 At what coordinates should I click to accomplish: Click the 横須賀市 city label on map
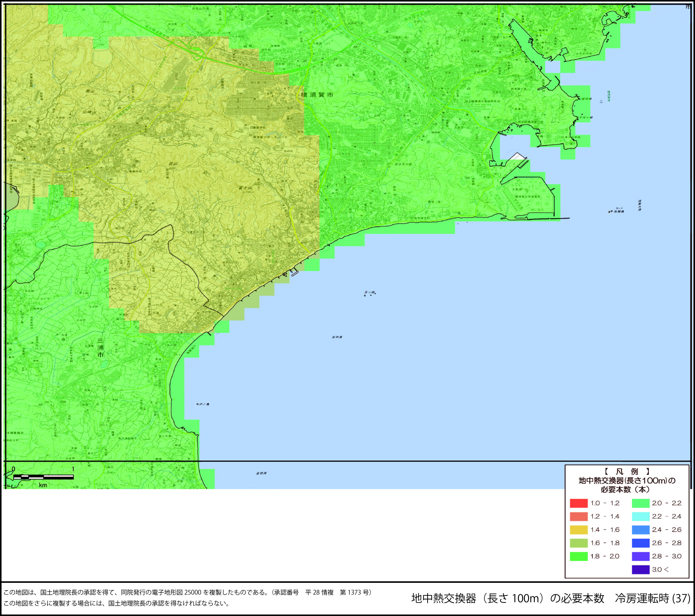[317, 95]
